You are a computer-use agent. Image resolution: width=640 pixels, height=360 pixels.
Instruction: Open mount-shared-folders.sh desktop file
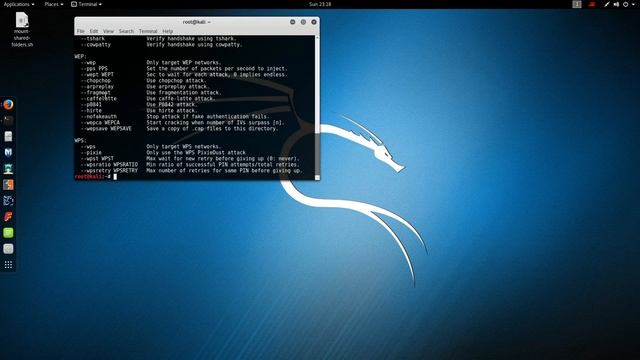click(x=22, y=30)
